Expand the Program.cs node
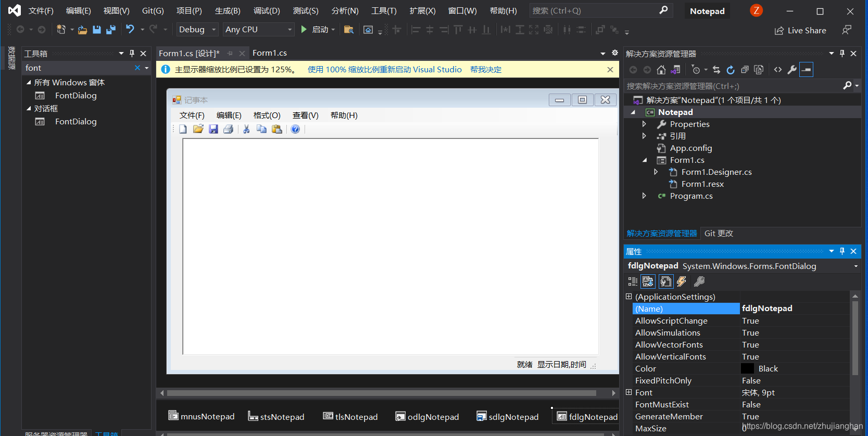The image size is (868, 436). pos(644,196)
